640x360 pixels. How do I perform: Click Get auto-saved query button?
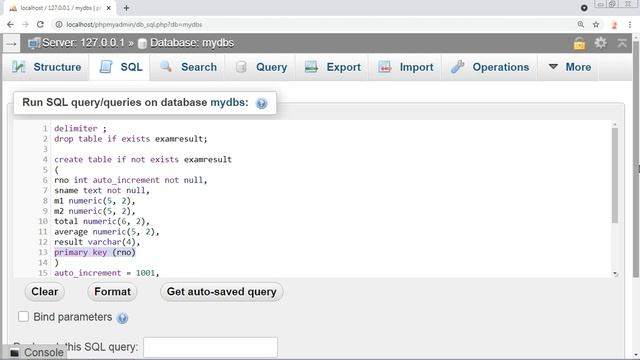[x=222, y=292]
